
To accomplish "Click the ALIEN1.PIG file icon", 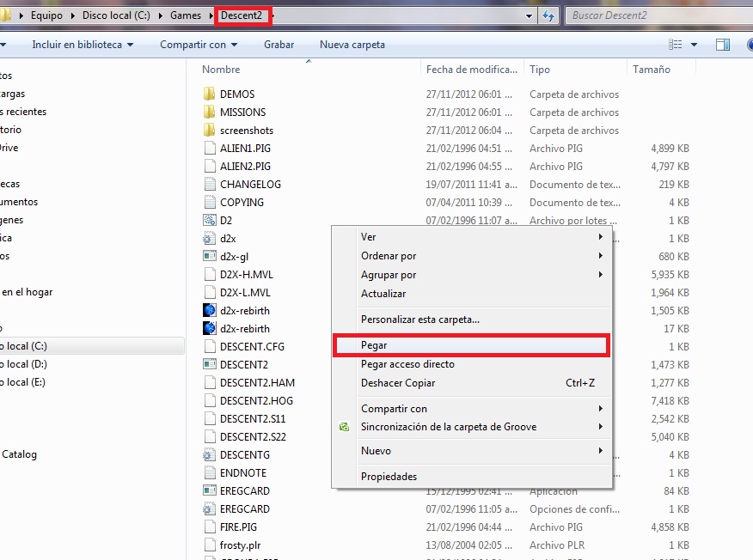I will pyautogui.click(x=210, y=149).
